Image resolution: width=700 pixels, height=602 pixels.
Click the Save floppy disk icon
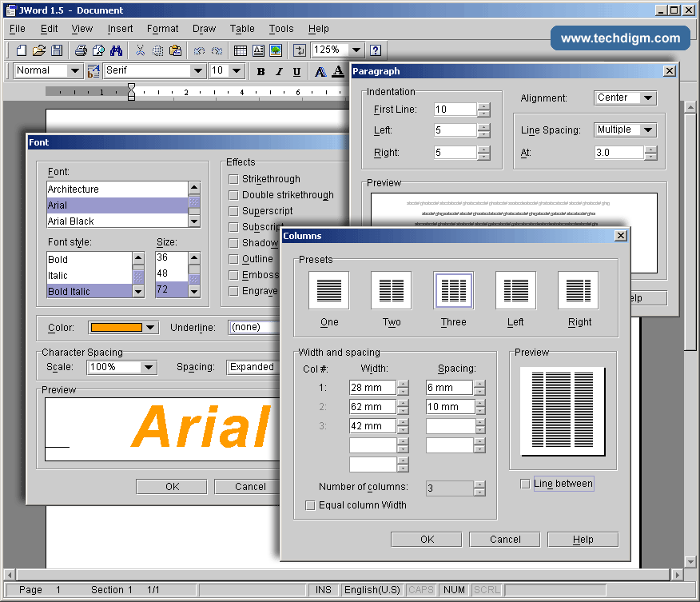tap(57, 50)
